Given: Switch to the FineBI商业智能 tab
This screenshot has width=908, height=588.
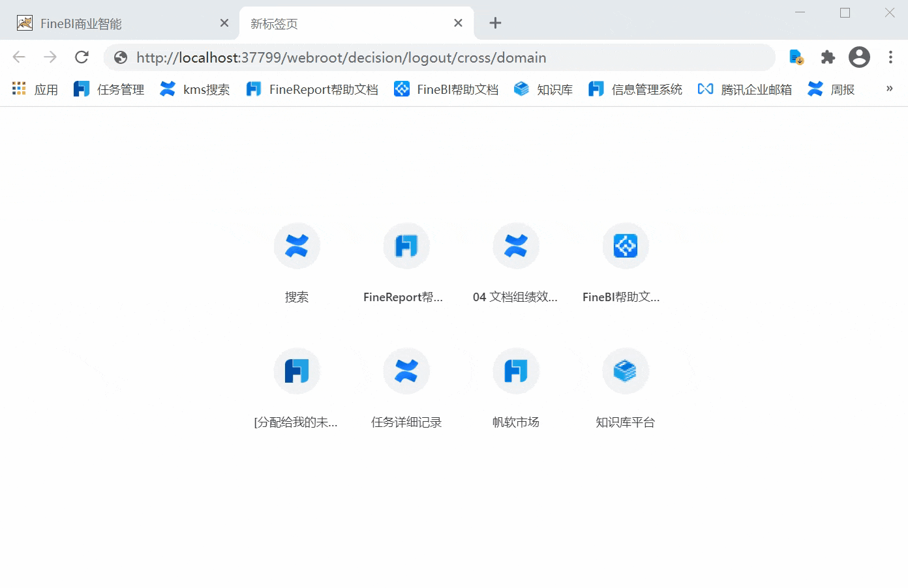Looking at the screenshot, I should [118, 23].
